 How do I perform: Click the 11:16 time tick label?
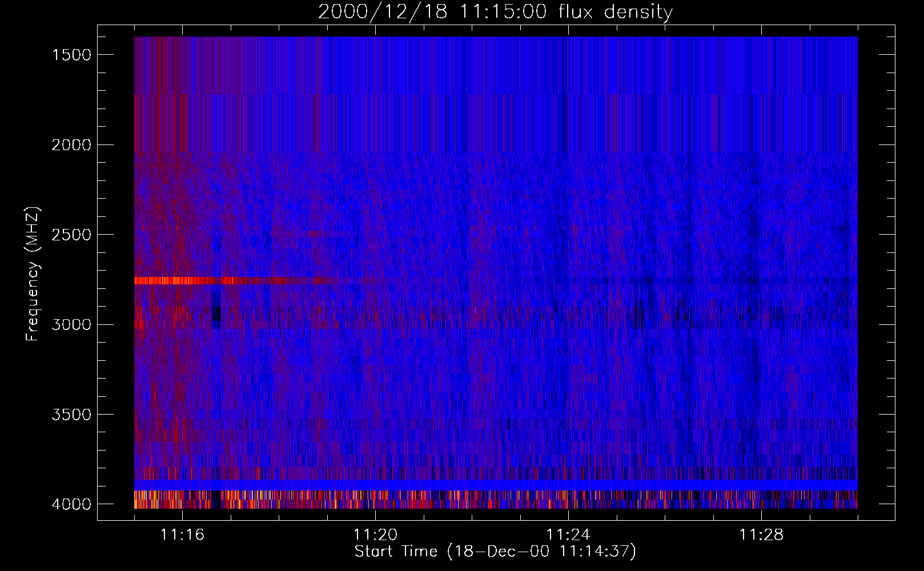pos(182,535)
